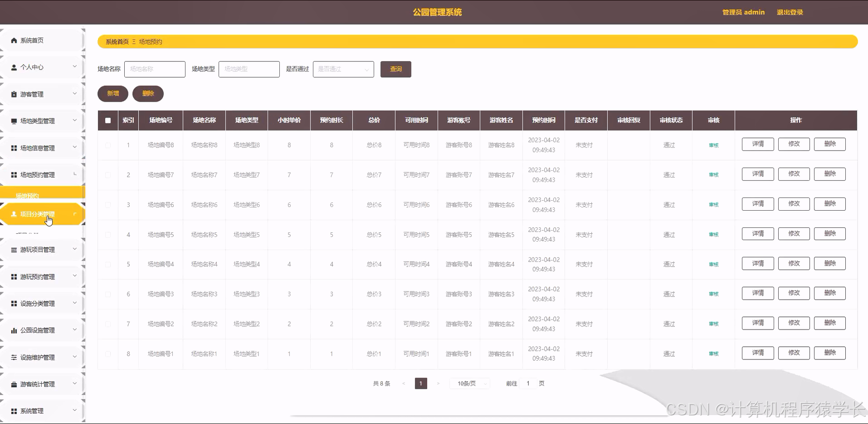868x424 pixels.
Task: Click the grid icon beside 游玩预约管理
Action: point(14,277)
